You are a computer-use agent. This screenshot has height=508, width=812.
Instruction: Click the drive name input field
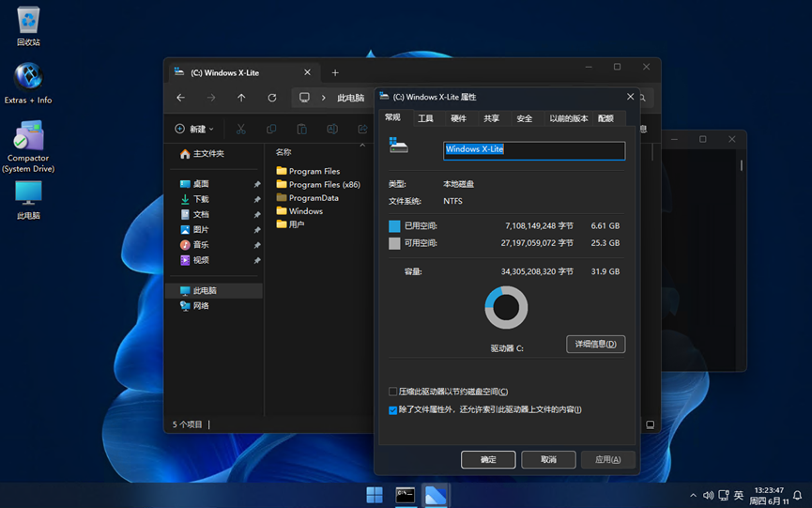pos(534,150)
